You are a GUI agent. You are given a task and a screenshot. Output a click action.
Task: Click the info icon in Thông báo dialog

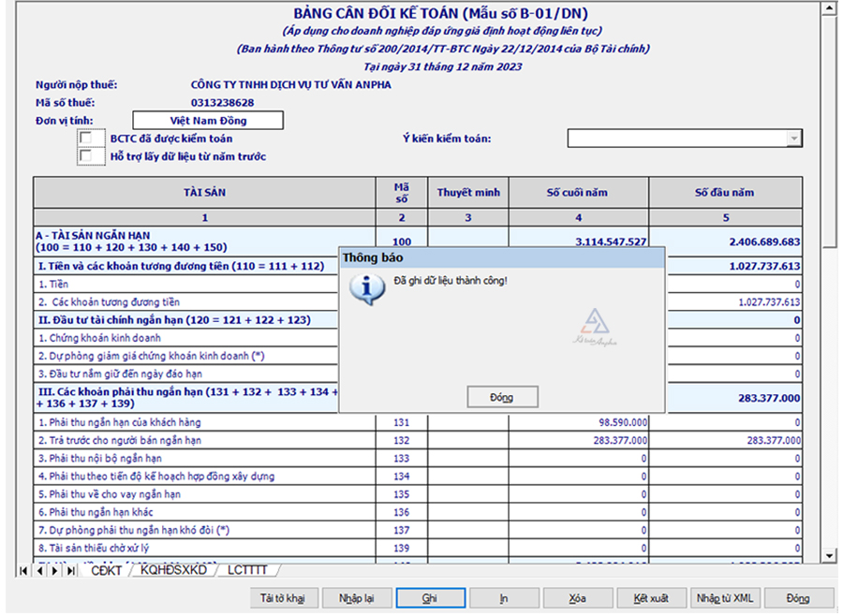(366, 288)
